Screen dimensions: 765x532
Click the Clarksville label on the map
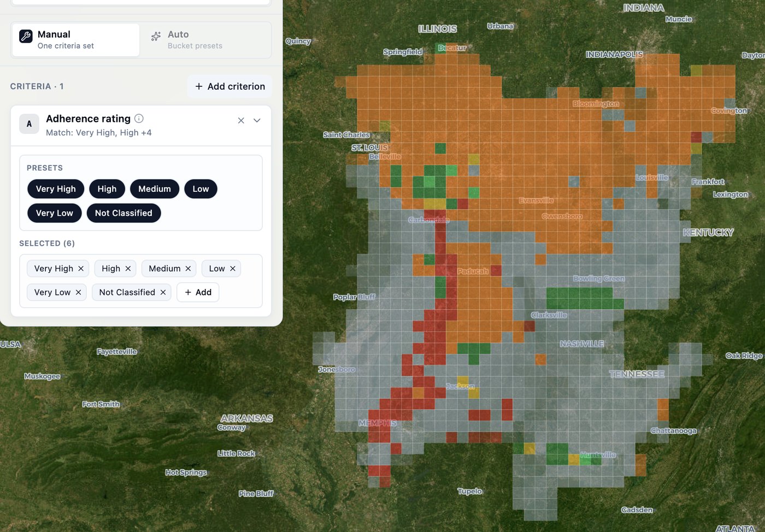click(549, 315)
